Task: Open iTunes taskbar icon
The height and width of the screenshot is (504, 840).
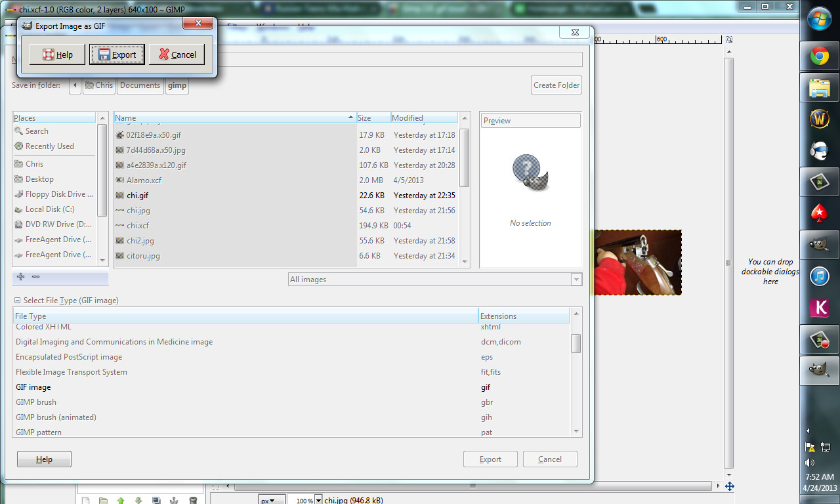Action: 820,276
